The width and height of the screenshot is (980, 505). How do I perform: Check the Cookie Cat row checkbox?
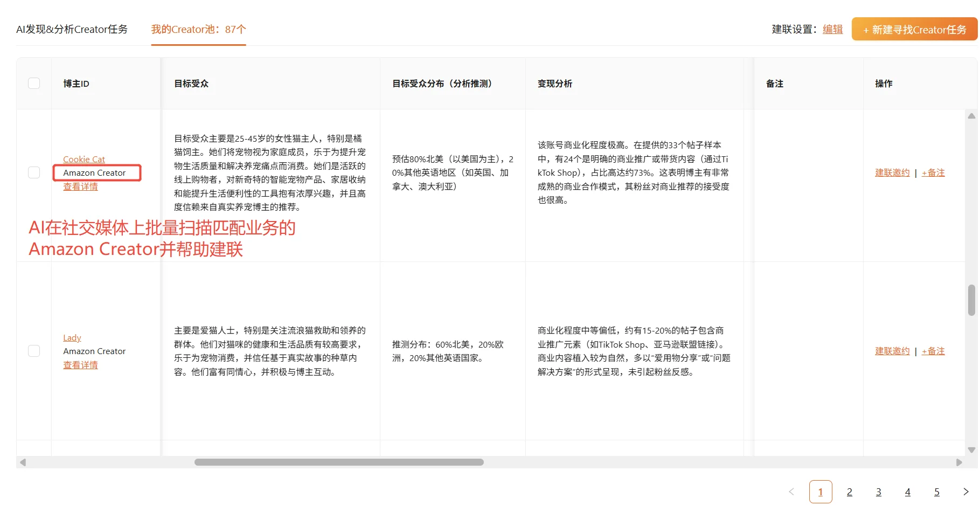coord(34,172)
